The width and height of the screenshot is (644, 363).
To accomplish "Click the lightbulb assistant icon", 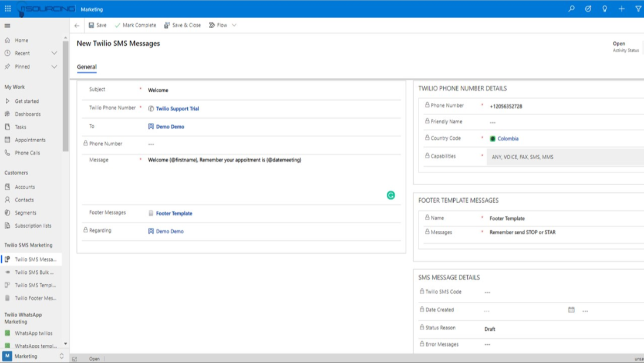I will click(605, 9).
